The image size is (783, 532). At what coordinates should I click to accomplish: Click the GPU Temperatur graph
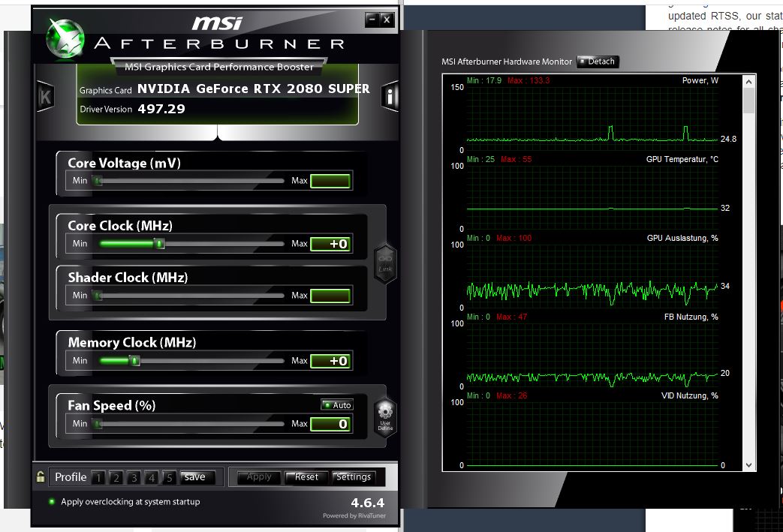point(592,196)
